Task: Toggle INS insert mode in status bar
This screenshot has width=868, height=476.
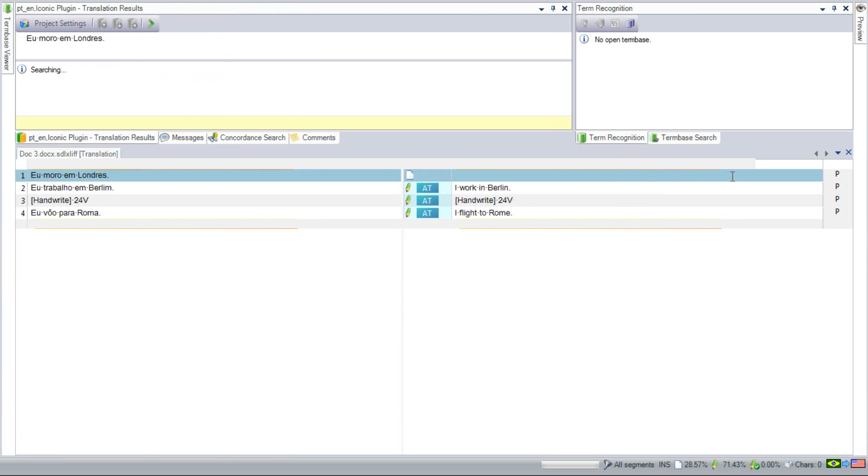Action: (664, 465)
